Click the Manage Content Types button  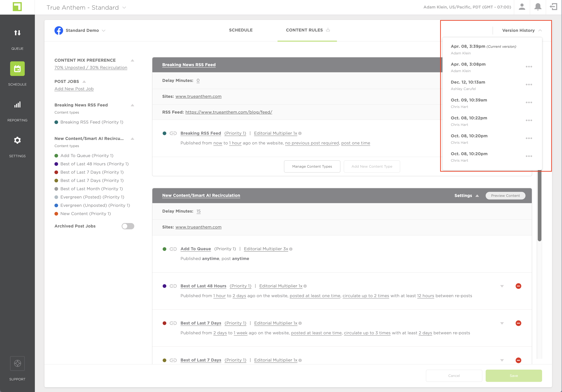pyautogui.click(x=312, y=166)
